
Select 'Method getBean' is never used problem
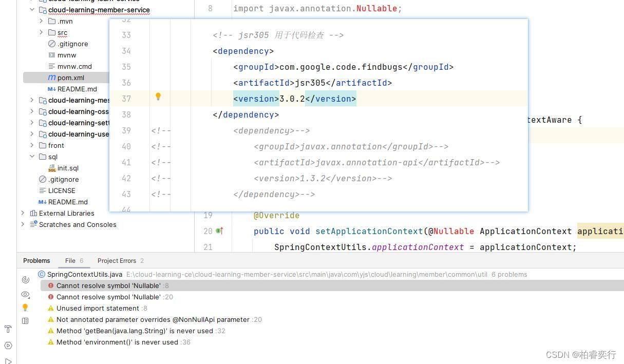332,331
